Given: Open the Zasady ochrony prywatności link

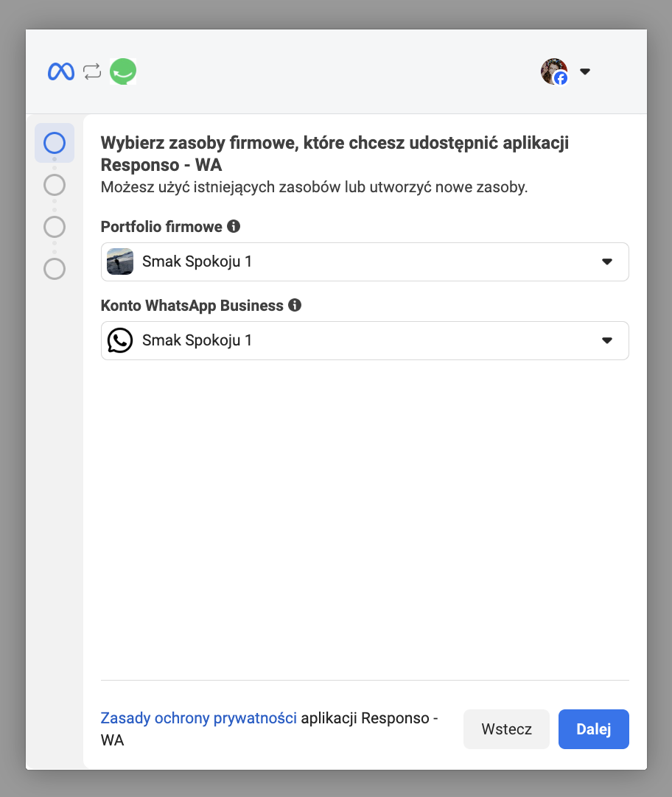Looking at the screenshot, I should (198, 718).
